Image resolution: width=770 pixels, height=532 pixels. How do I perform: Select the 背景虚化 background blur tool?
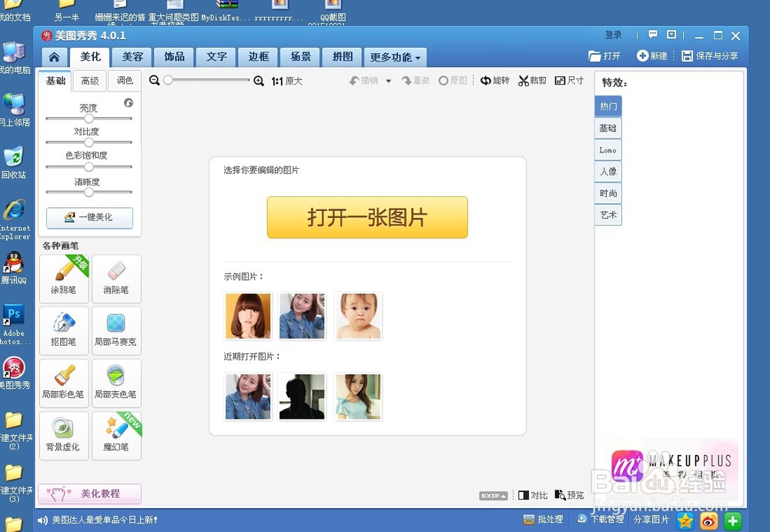click(63, 436)
